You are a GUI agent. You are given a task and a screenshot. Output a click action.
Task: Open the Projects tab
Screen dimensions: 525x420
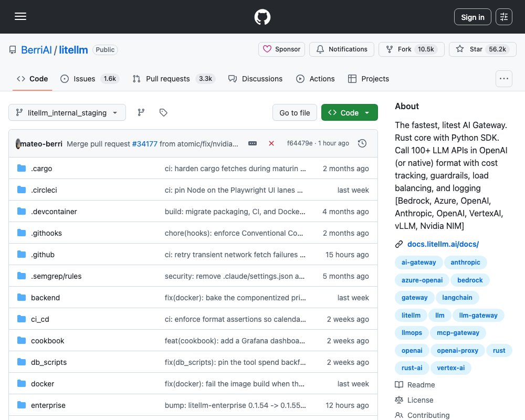click(369, 79)
